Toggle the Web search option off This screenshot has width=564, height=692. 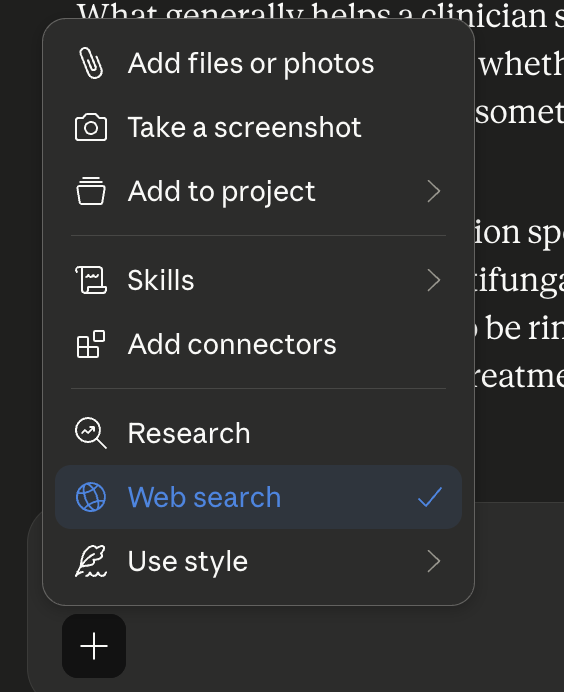tap(259, 497)
